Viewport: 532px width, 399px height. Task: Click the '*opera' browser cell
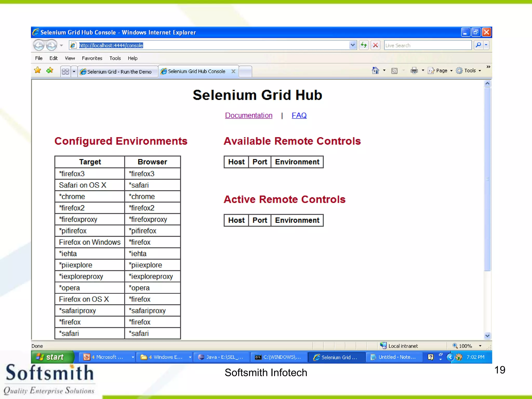(152, 288)
